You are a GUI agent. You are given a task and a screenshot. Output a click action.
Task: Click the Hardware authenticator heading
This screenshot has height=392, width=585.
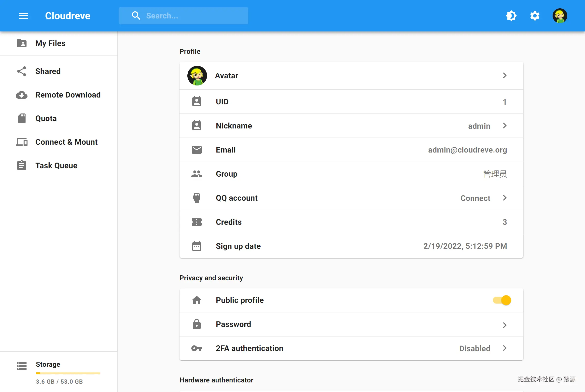click(x=216, y=380)
